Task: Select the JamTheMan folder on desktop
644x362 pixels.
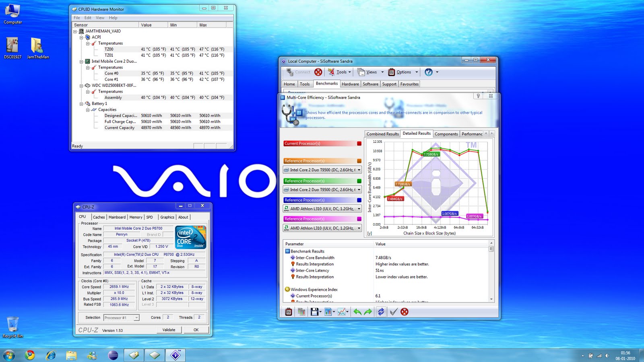Action: (38, 48)
